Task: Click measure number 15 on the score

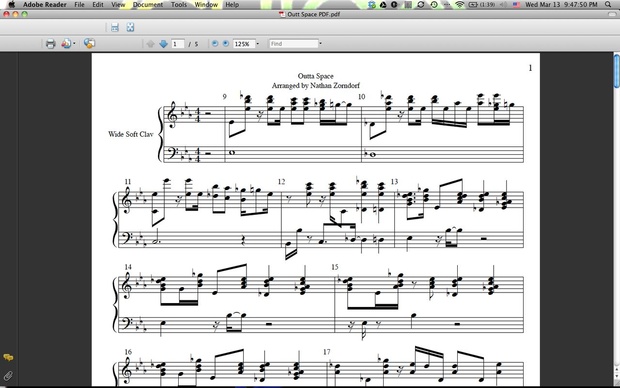Action: (x=335, y=267)
